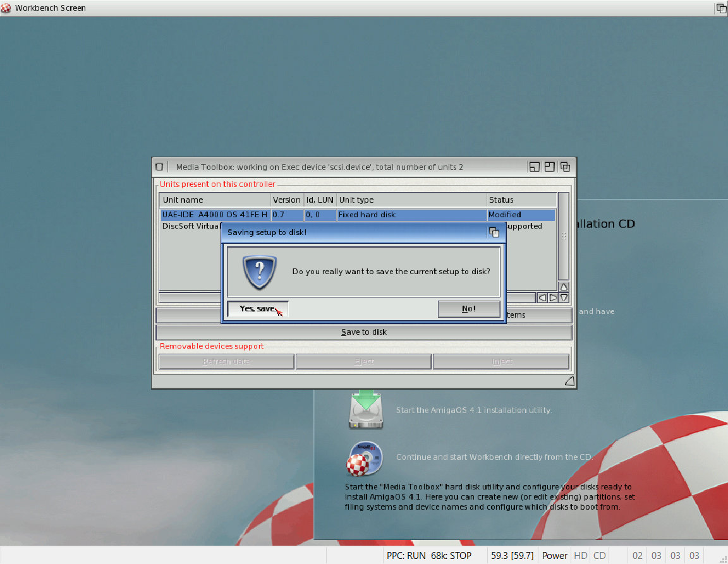Viewport: 728px width, 564px height.
Task: Click the disabled Refresh data button
Action: 227,362
